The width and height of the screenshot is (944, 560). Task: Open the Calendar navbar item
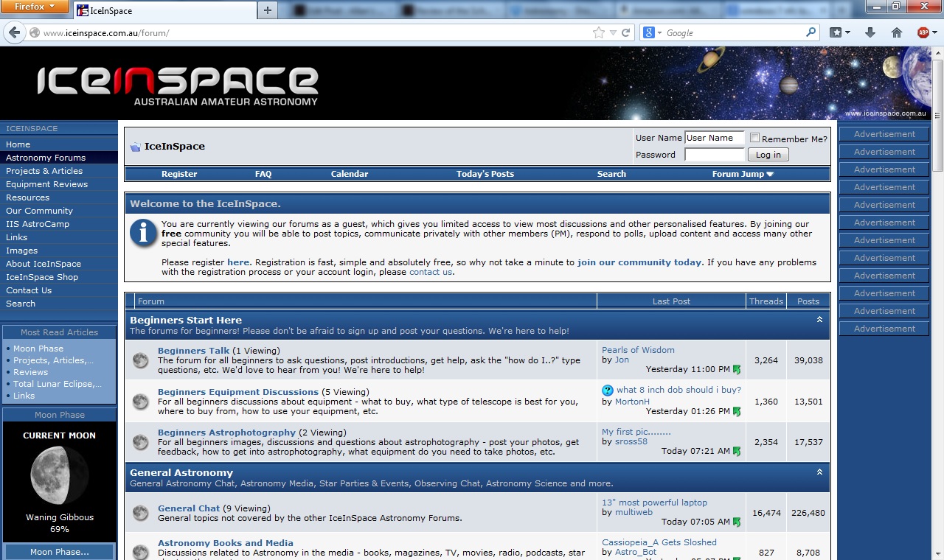point(350,174)
